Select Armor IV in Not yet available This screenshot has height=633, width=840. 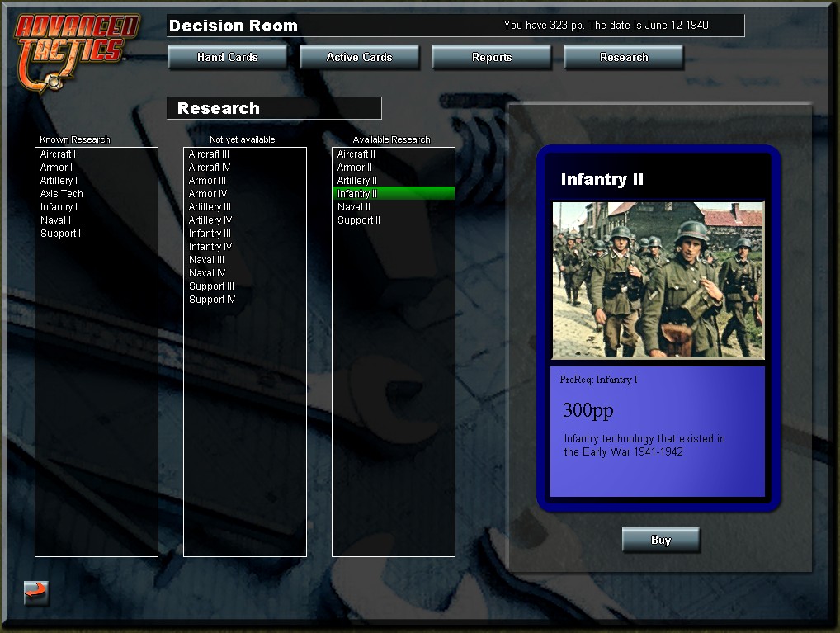tap(245, 193)
